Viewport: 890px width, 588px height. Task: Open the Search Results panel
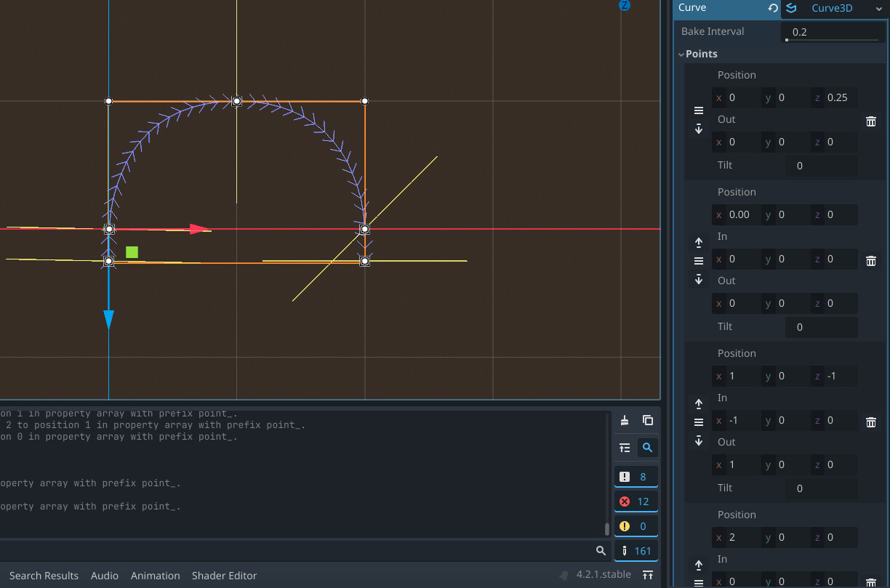coord(44,576)
